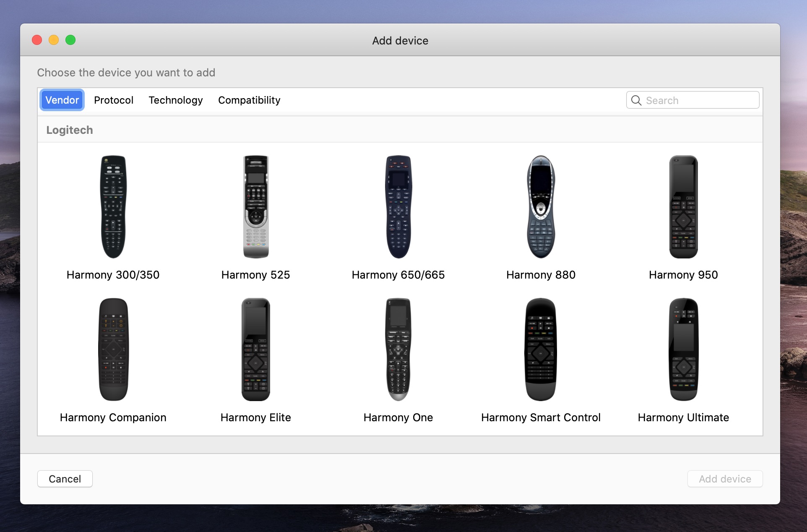Click the "Harmony 880" label
807x532 pixels.
pyautogui.click(x=541, y=275)
